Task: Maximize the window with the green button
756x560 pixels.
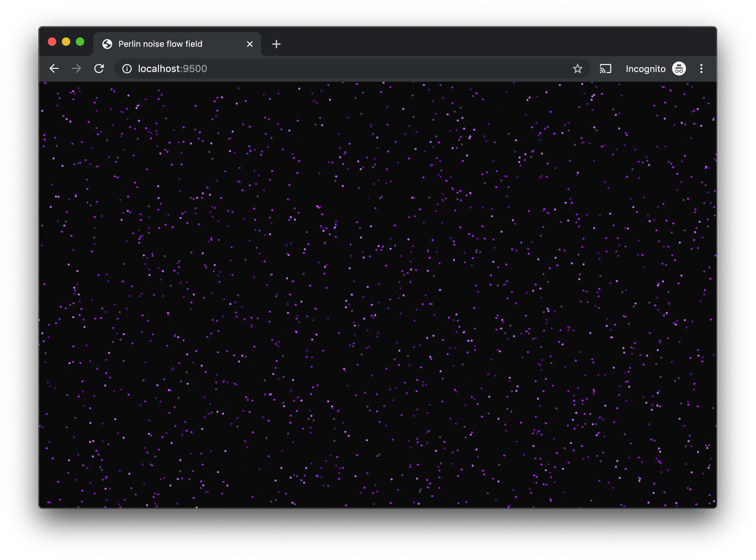Action: coord(80,42)
